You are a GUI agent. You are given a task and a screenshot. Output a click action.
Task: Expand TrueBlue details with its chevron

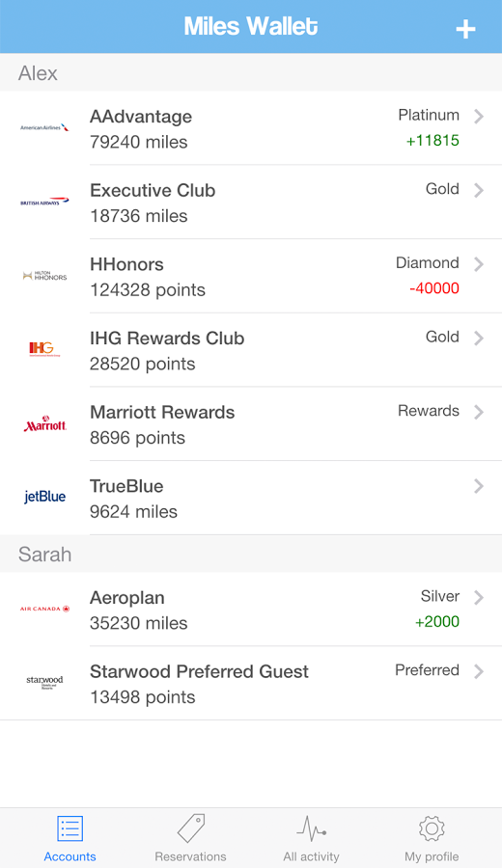(479, 486)
